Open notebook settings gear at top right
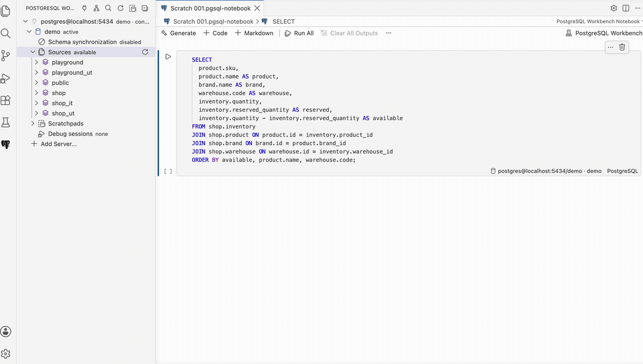The width and height of the screenshot is (643, 364). (x=614, y=8)
